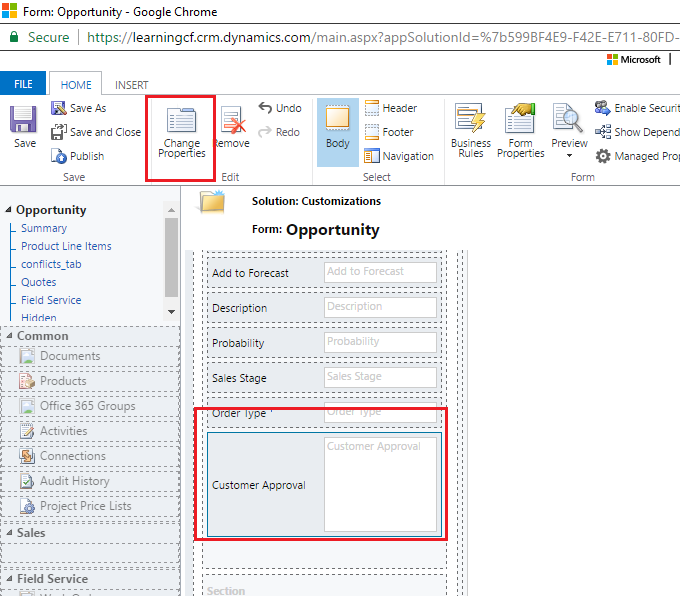680x596 pixels.
Task: Click Save and Close
Action: (96, 132)
